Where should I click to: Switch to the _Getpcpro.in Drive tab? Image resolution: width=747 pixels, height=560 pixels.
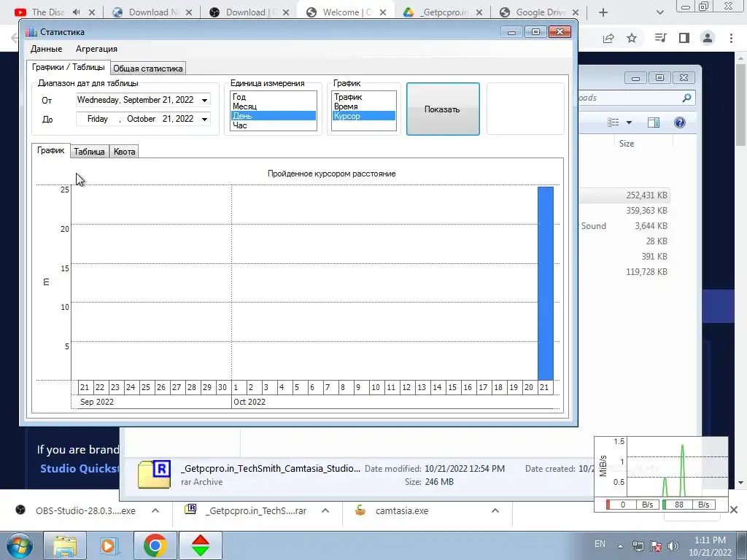point(443,12)
